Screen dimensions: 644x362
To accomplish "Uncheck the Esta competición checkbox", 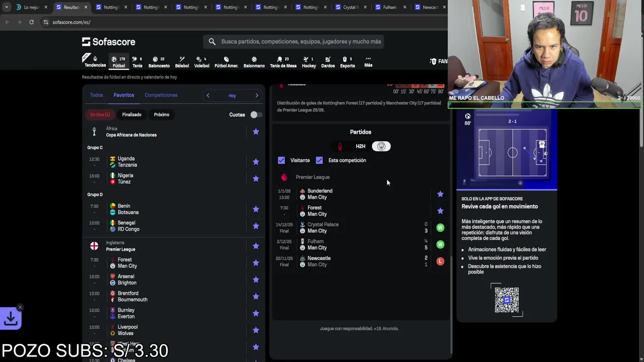I will point(319,160).
